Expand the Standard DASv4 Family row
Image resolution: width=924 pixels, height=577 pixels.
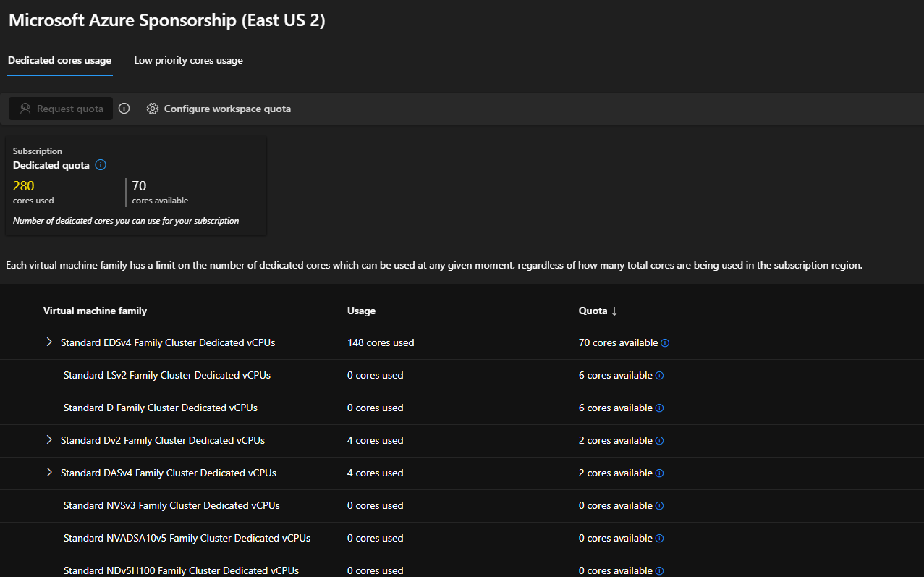pos(49,472)
